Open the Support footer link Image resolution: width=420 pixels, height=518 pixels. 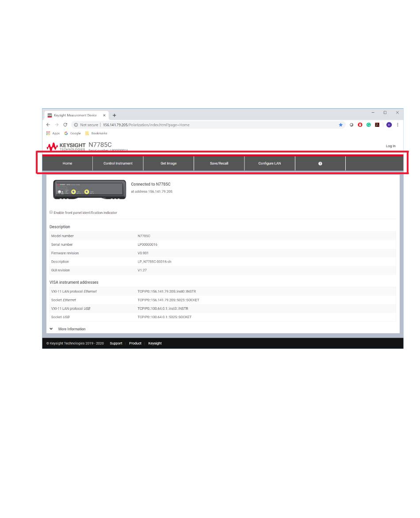click(x=116, y=343)
